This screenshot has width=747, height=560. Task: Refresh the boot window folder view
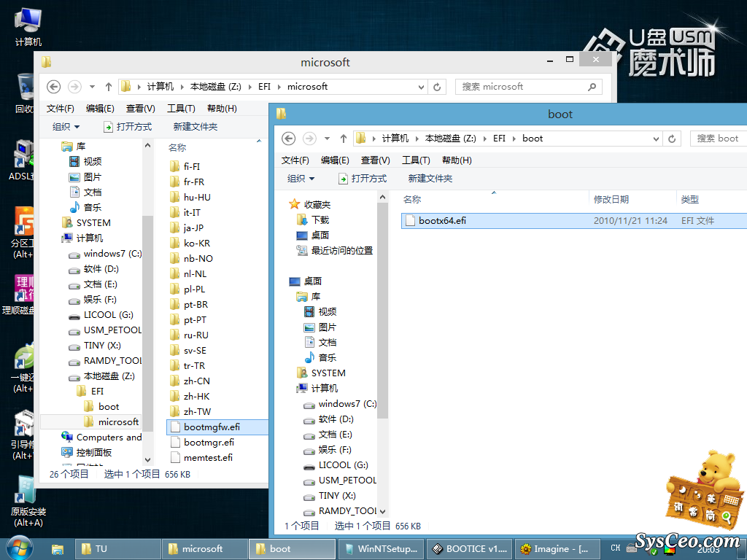pyautogui.click(x=672, y=139)
